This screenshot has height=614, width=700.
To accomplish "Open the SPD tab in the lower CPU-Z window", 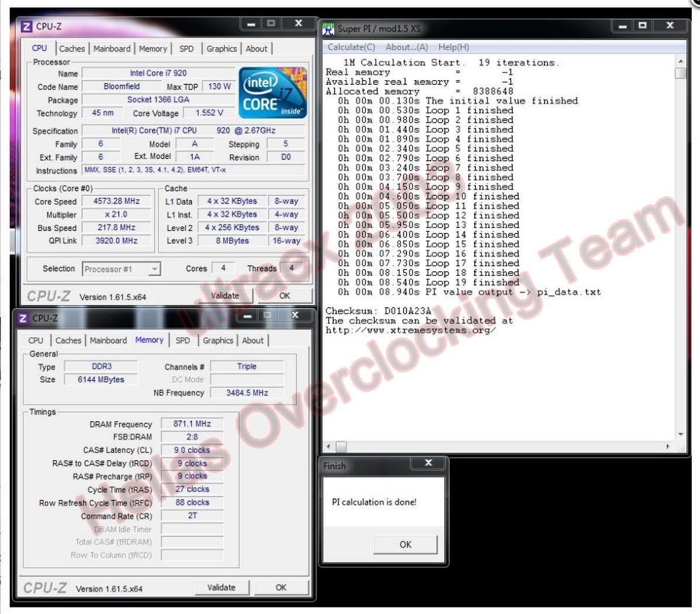I will pyautogui.click(x=182, y=340).
